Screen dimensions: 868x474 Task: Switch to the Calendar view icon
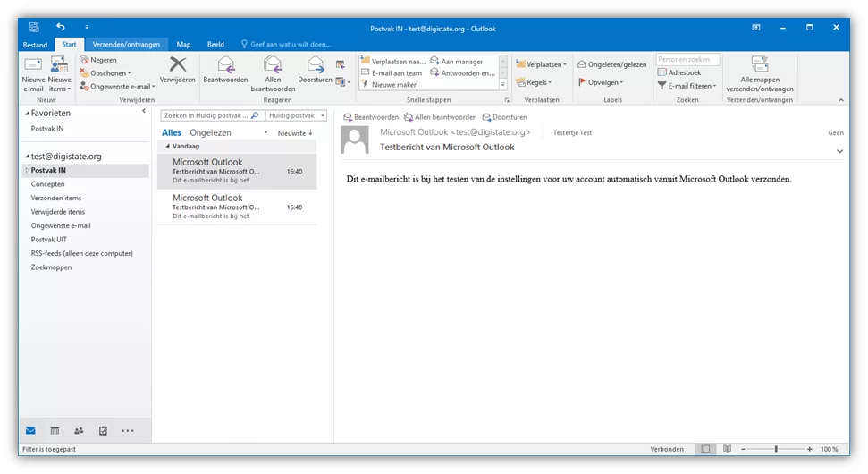coord(55,431)
